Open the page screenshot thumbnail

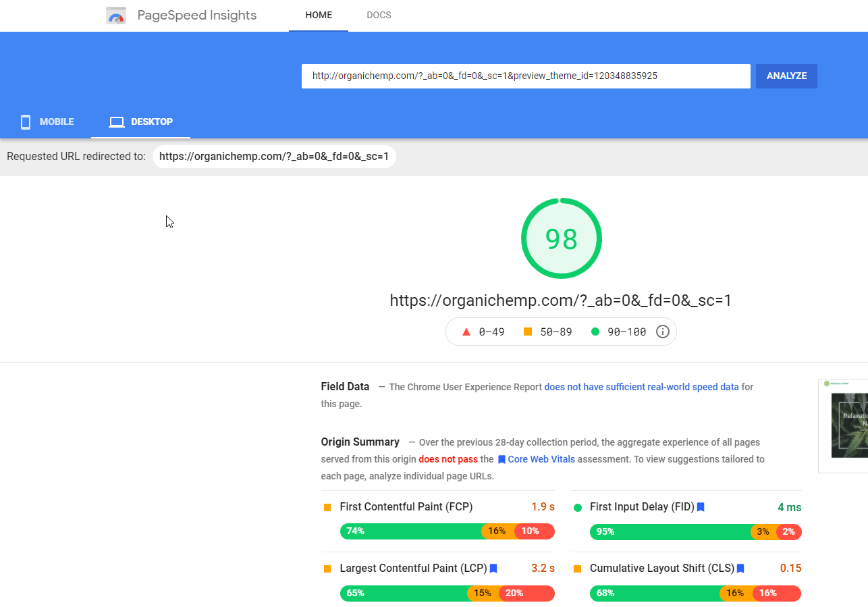coord(843,425)
